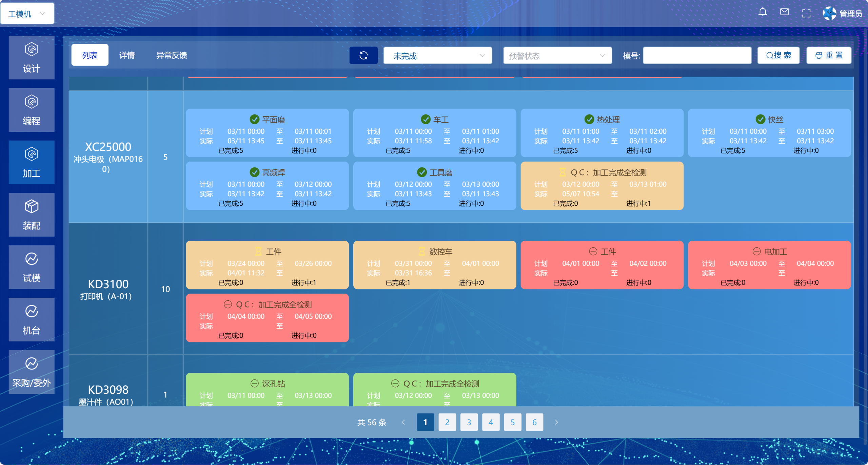
Task: Open the 未完成 status dropdown
Action: tap(437, 56)
